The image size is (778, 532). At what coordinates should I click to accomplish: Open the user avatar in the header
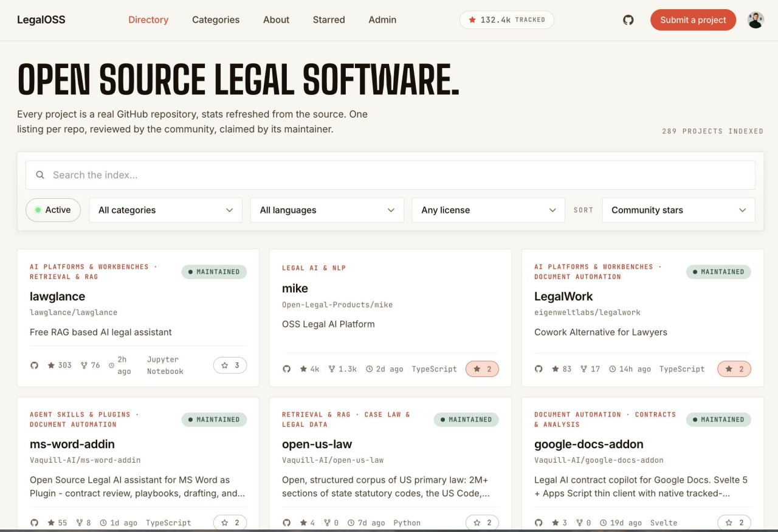coord(756,20)
